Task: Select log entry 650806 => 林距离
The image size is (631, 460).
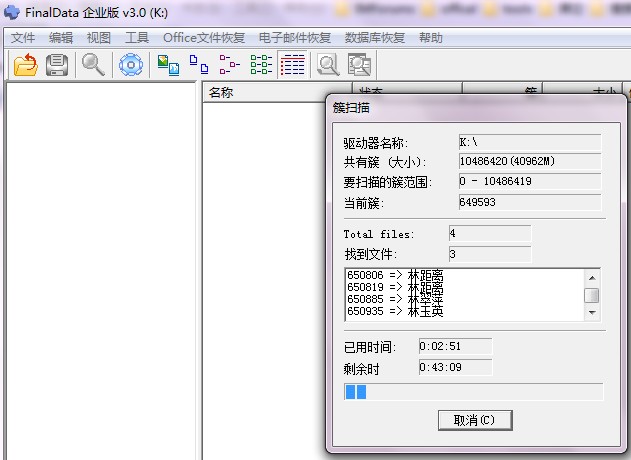Action: (x=395, y=275)
